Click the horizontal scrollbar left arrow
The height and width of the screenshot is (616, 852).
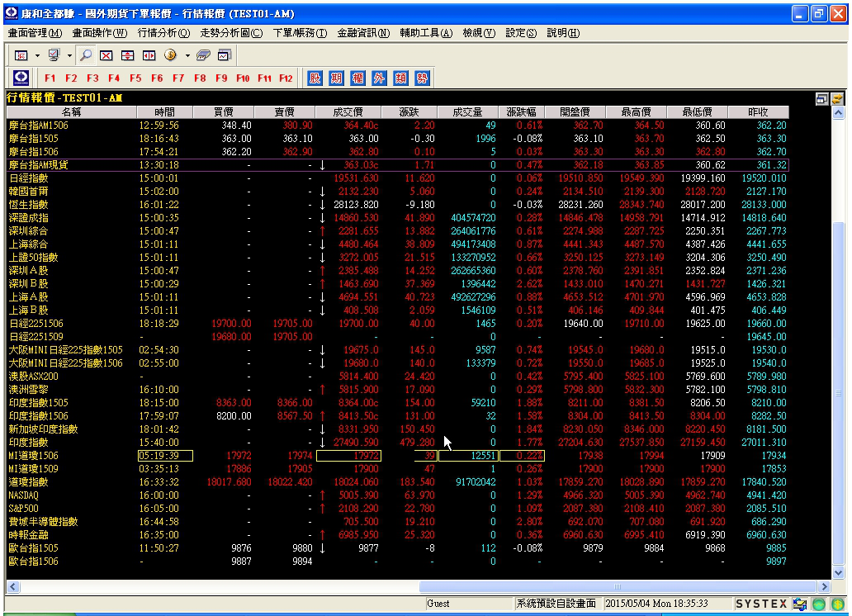tap(13, 586)
